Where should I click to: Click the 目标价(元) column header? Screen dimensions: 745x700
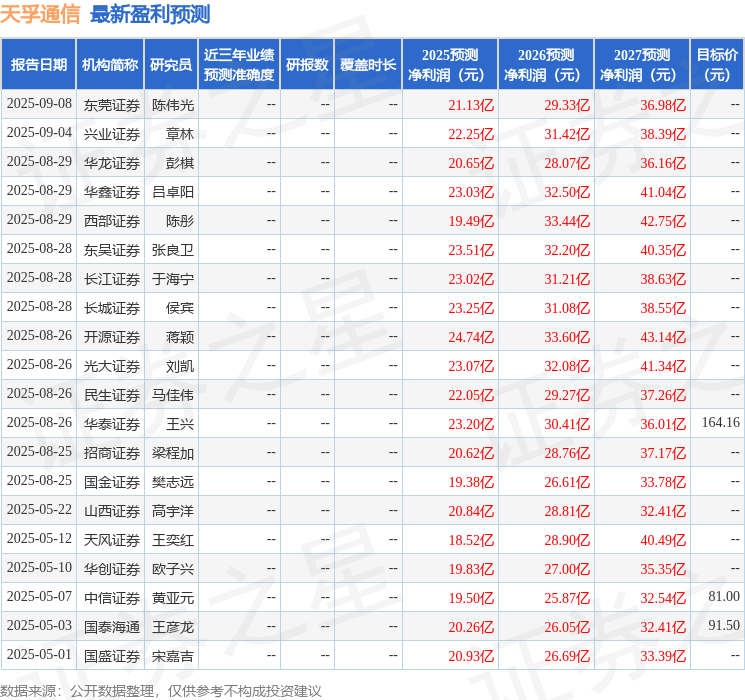coord(717,64)
